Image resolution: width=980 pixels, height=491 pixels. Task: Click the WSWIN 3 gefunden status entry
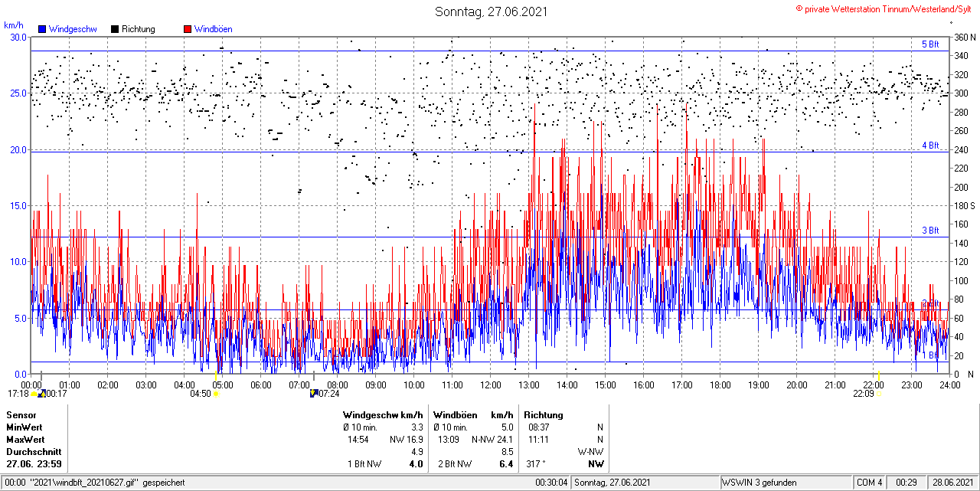(x=759, y=483)
